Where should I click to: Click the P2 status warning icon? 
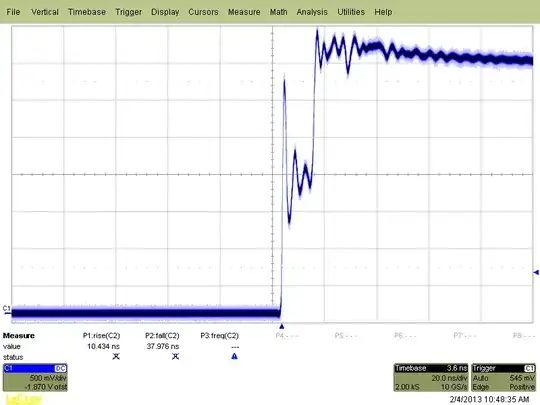tap(175, 356)
